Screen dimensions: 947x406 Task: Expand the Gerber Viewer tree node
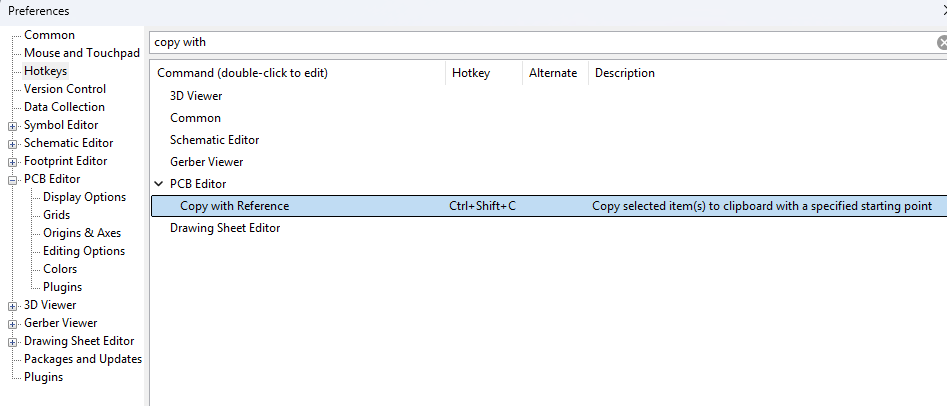point(13,324)
